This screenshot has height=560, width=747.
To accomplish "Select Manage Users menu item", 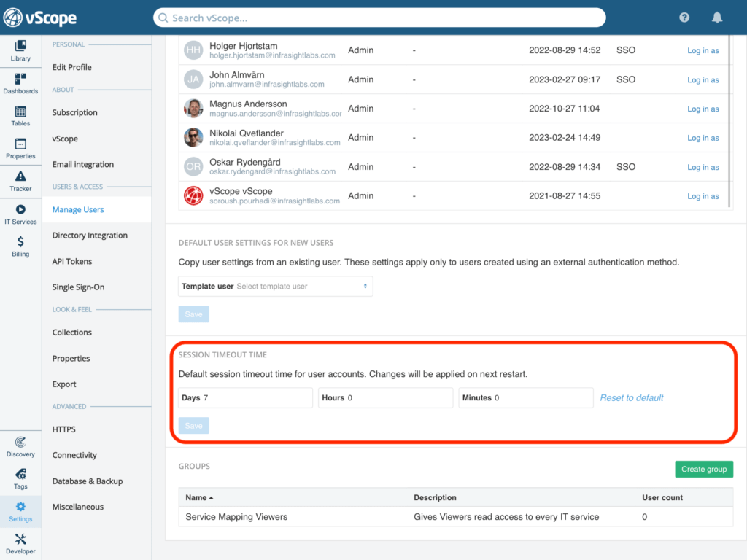I will (78, 209).
